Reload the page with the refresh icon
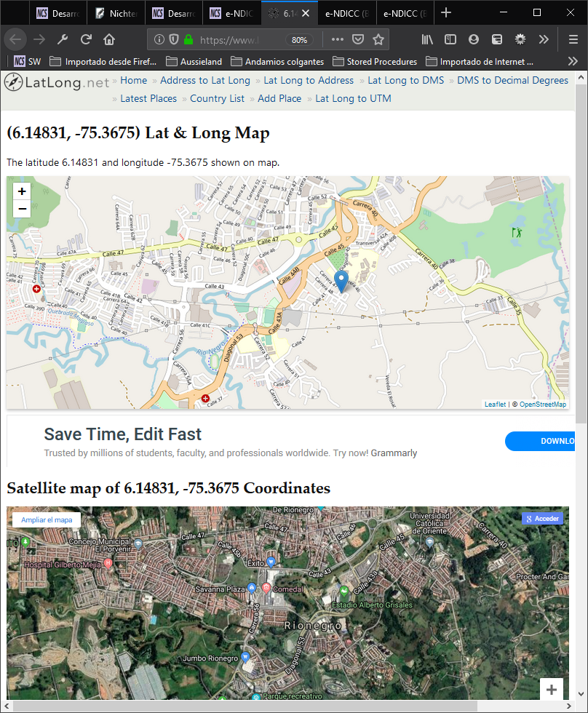 [86, 39]
